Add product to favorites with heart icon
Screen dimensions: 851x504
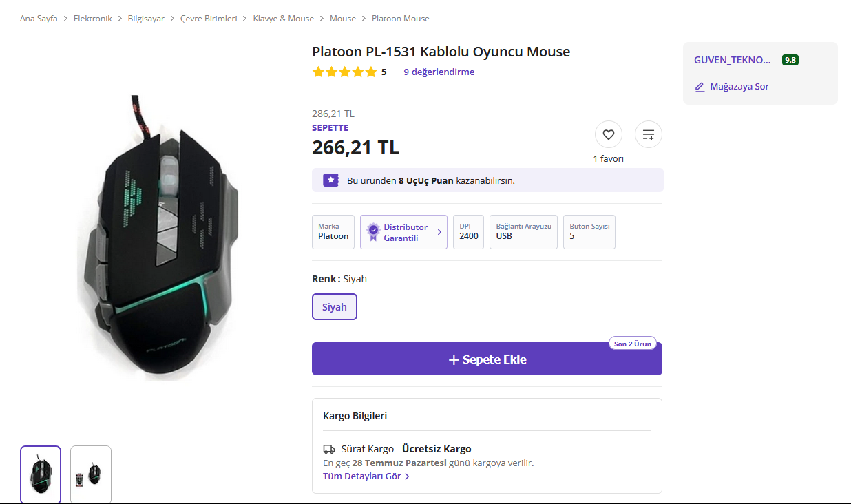pyautogui.click(x=608, y=135)
